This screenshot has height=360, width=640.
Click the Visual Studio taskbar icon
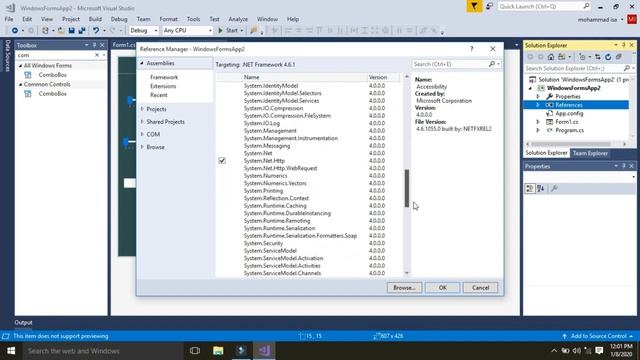pyautogui.click(x=264, y=351)
